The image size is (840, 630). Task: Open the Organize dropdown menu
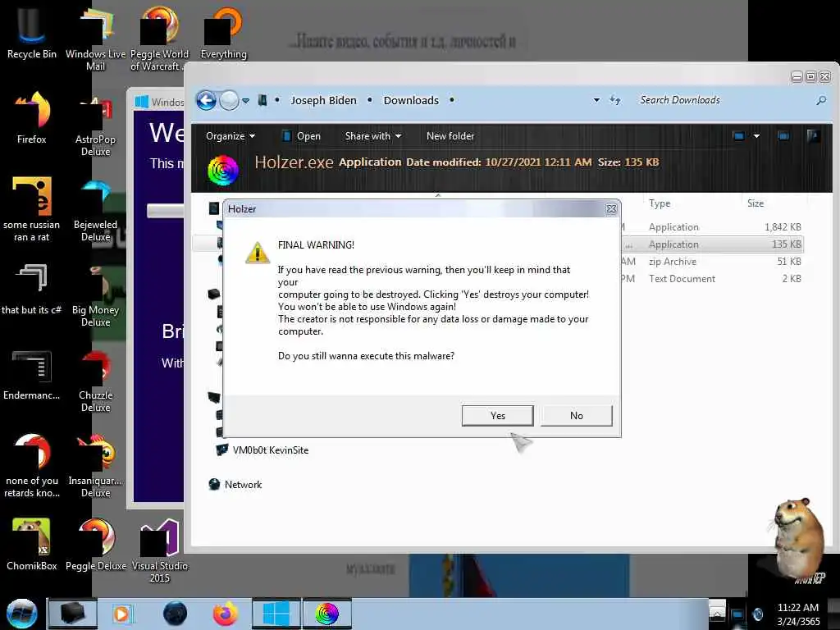point(231,136)
